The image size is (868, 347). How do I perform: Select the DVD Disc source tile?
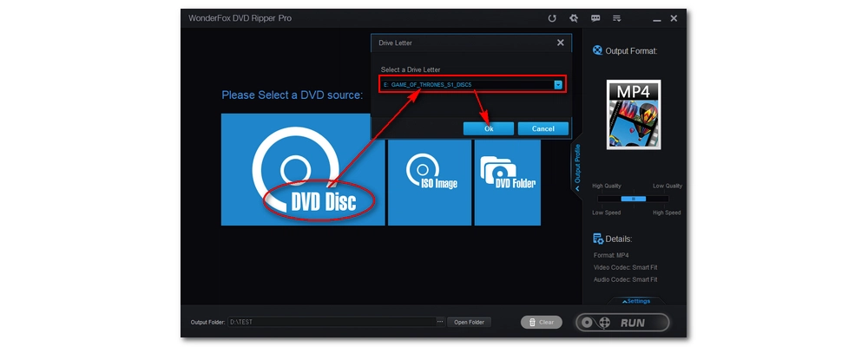(303, 169)
